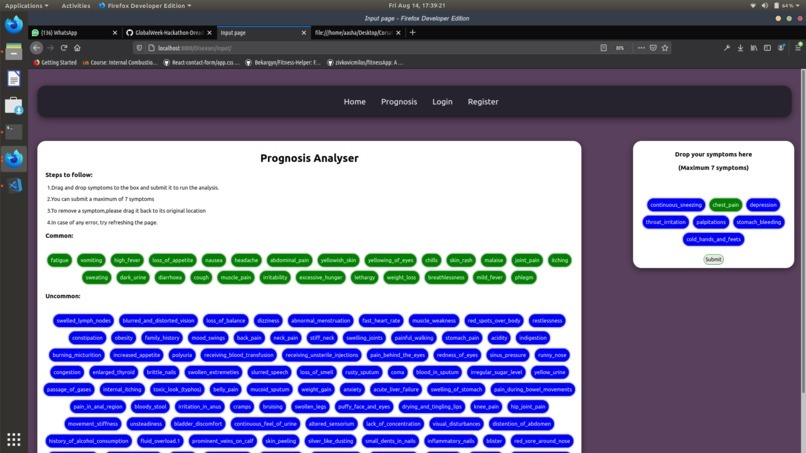806x453 pixels.
Task: Open Visual Studio Code from dock
Action: [14, 185]
